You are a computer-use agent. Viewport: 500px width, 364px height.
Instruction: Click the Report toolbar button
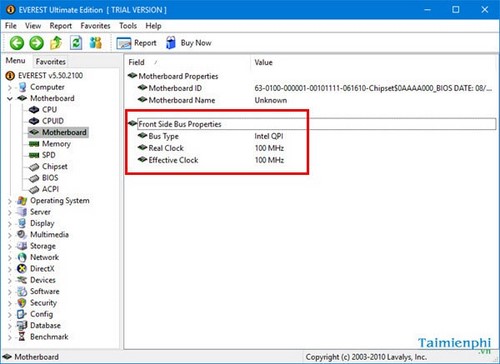[136, 43]
